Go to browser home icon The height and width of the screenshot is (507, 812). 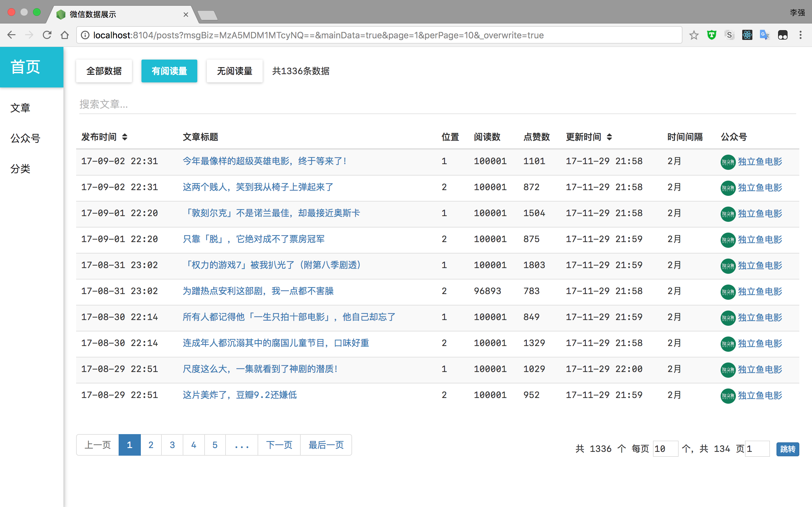click(x=65, y=35)
